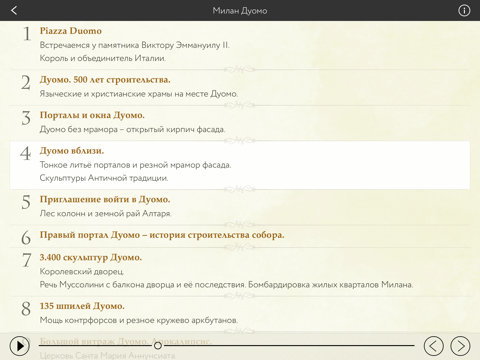Click text Мощь контрфорсов и резное кружево аркбутанов
This screenshot has height=360, width=480.
[139, 320]
